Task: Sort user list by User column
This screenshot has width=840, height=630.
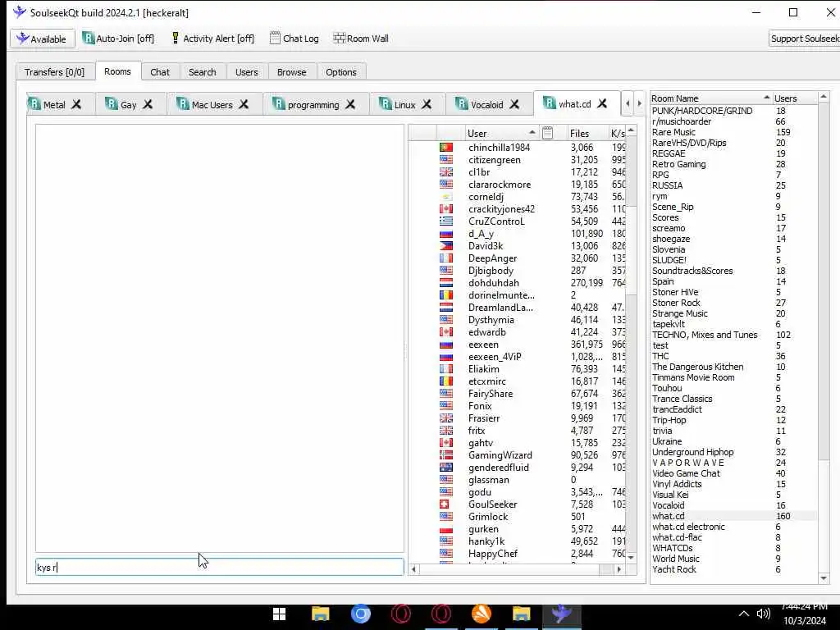Action: pyautogui.click(x=500, y=134)
